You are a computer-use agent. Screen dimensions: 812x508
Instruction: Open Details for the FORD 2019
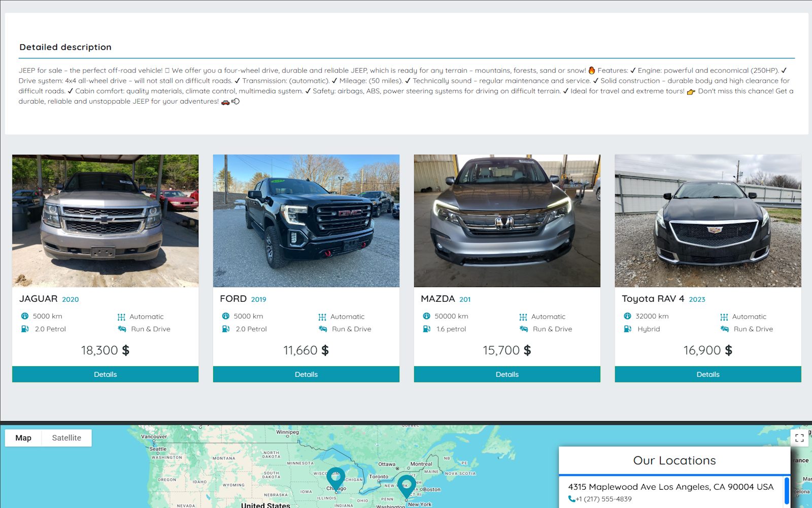pyautogui.click(x=306, y=374)
